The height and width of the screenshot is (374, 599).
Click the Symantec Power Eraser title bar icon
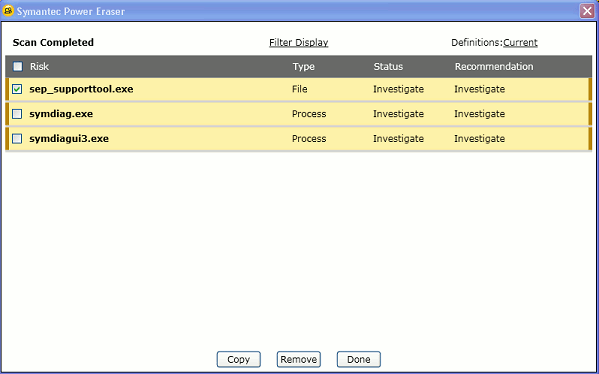[8, 11]
